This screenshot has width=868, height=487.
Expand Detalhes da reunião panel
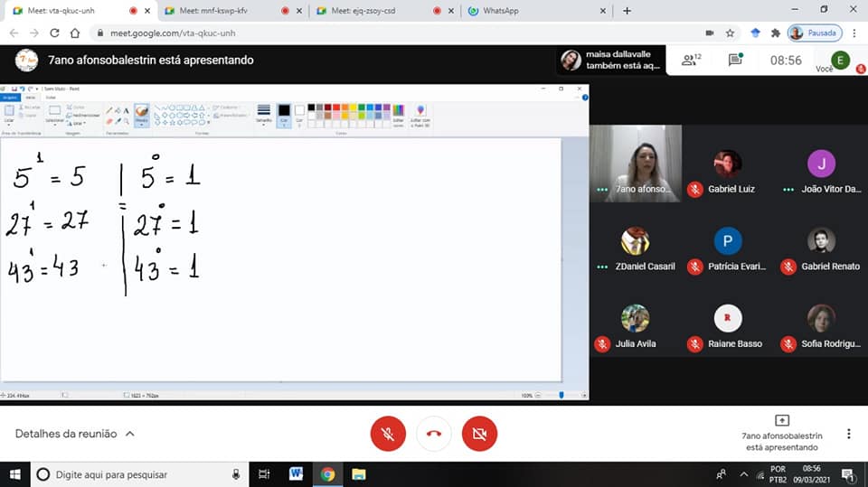pos(75,434)
